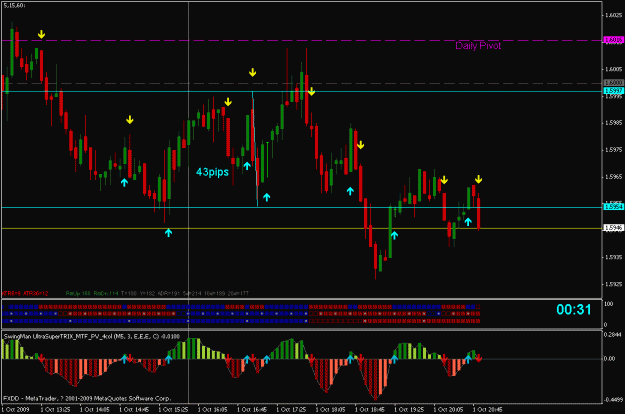
Task: Click the "1 Oct 18:05" time axis label
Action: point(330,410)
